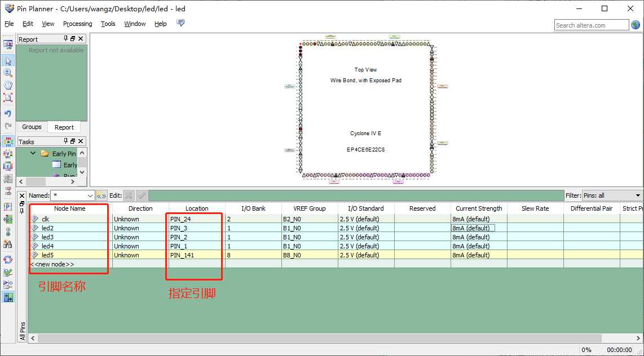This screenshot has height=356, width=644.
Task: Click All Pins horizontal scrollbar left arrow
Action: pos(33,339)
